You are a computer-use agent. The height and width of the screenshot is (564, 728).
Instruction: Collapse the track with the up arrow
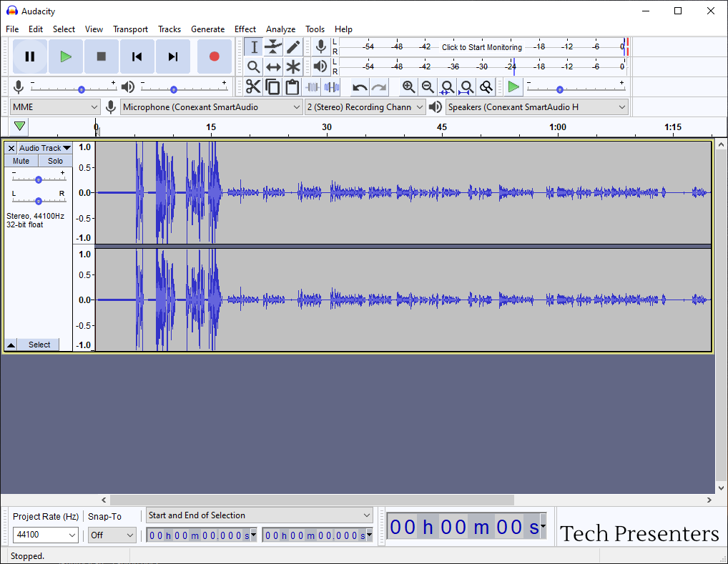point(11,345)
